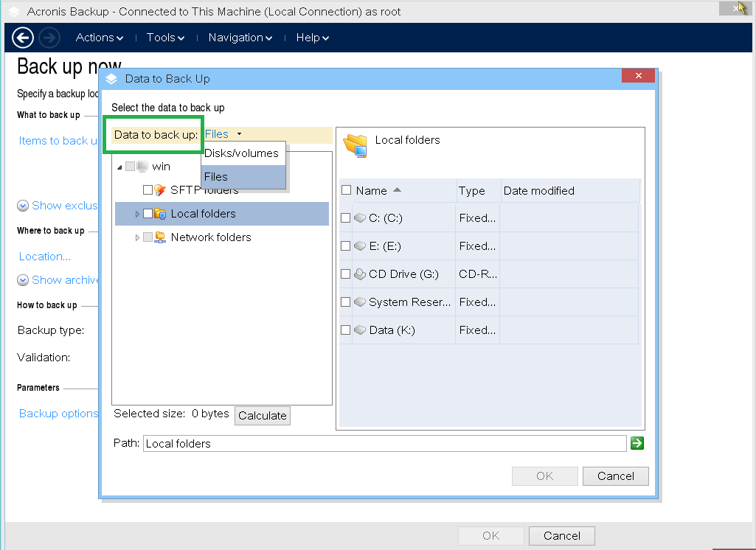Select the System Reser... row name

coord(409,302)
